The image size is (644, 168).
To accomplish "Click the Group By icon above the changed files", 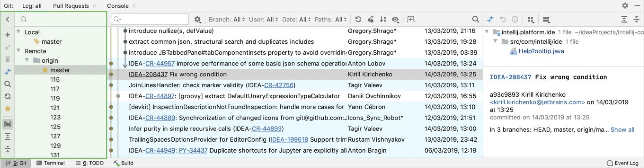I will [x=531, y=19].
